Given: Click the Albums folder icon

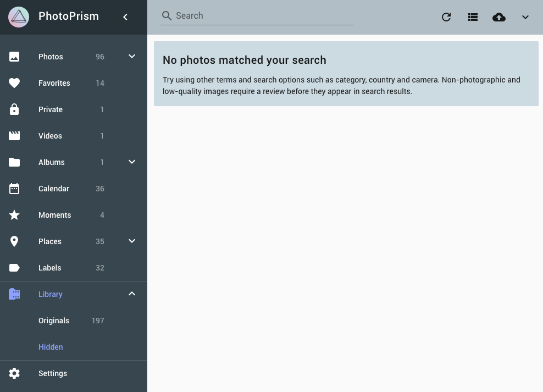Looking at the screenshot, I should point(14,162).
